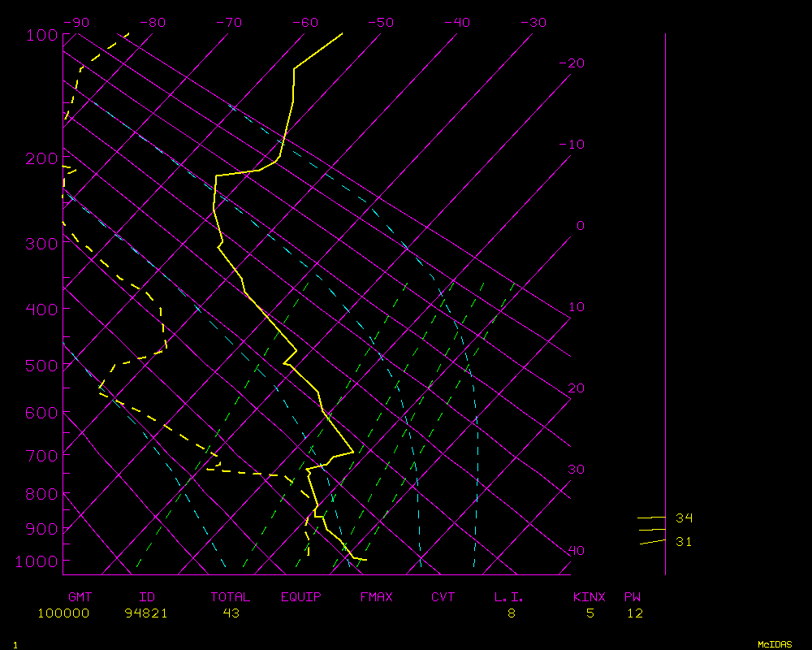The height and width of the screenshot is (650, 812).
Task: Click the EQUIP column header
Action: click(x=301, y=597)
